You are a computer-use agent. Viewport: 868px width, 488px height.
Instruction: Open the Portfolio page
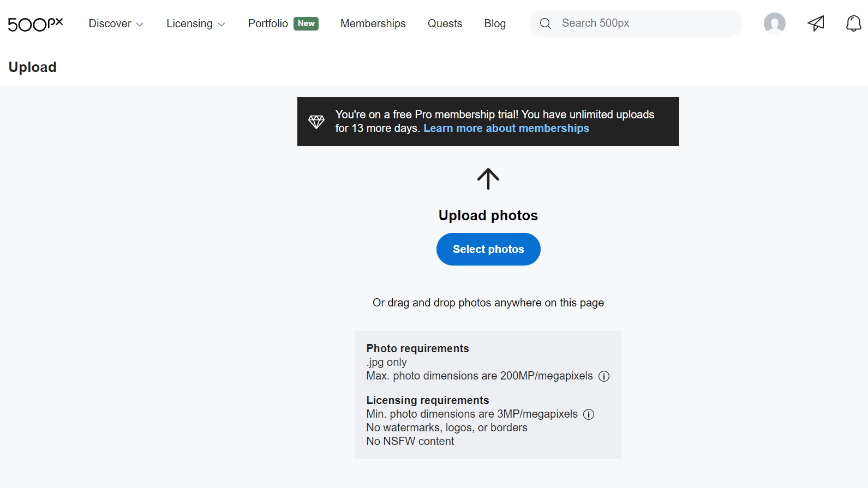tap(268, 23)
